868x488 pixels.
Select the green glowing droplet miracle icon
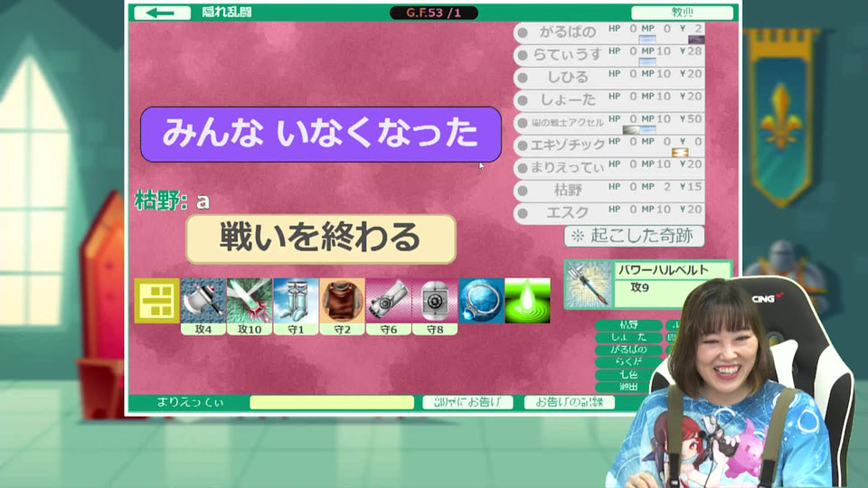pos(527,300)
